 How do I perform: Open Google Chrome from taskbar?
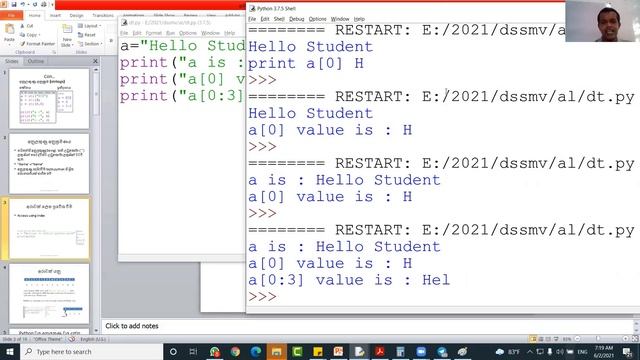[235, 351]
